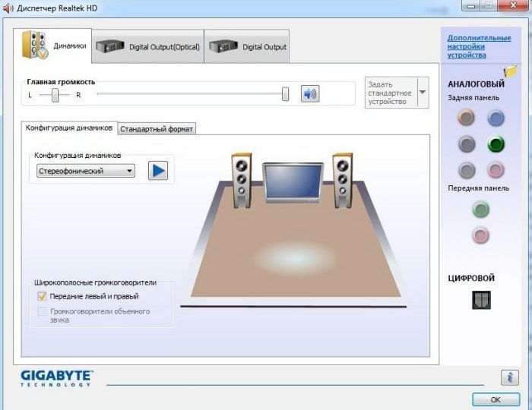Click the right speaker in the room preview
This screenshot has width=532, height=410.
[x=342, y=180]
